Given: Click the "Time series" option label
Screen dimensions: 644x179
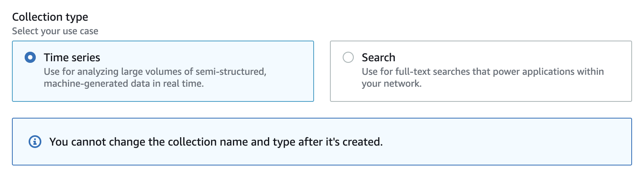Looking at the screenshot, I should pos(72,58).
